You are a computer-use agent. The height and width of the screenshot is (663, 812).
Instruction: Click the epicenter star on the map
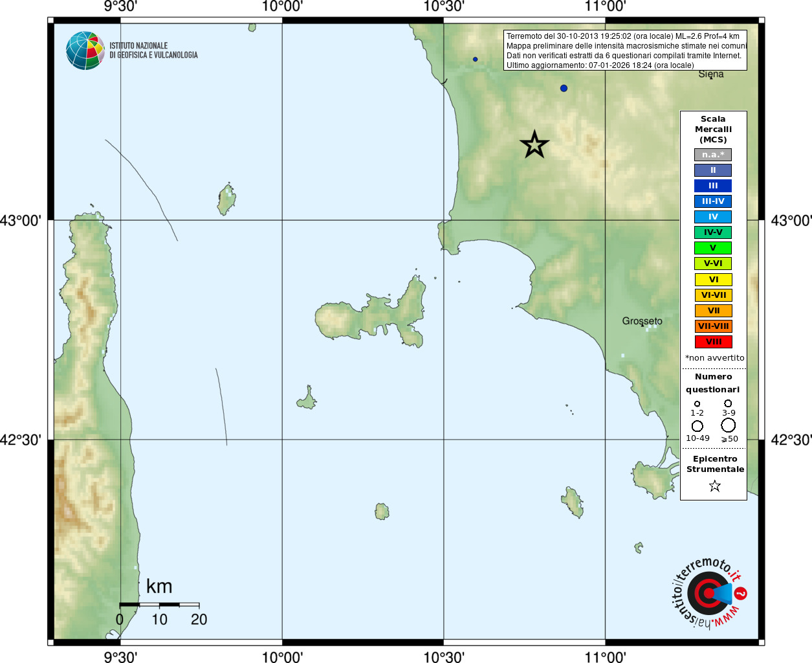[534, 144]
